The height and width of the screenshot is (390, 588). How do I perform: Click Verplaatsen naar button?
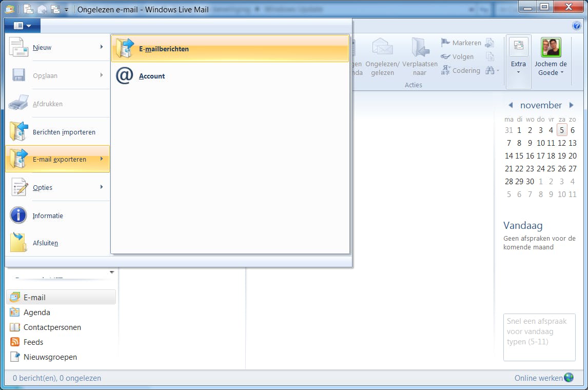tap(420, 56)
